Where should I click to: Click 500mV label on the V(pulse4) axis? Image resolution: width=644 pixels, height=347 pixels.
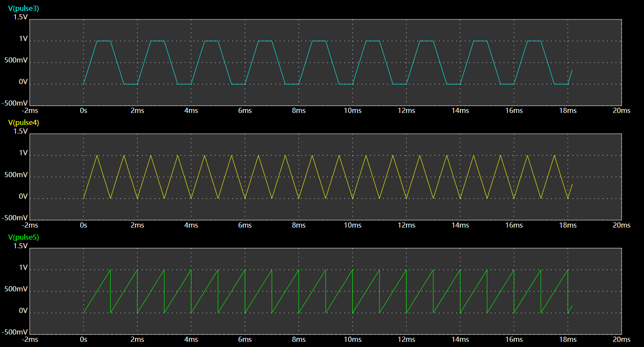16,175
